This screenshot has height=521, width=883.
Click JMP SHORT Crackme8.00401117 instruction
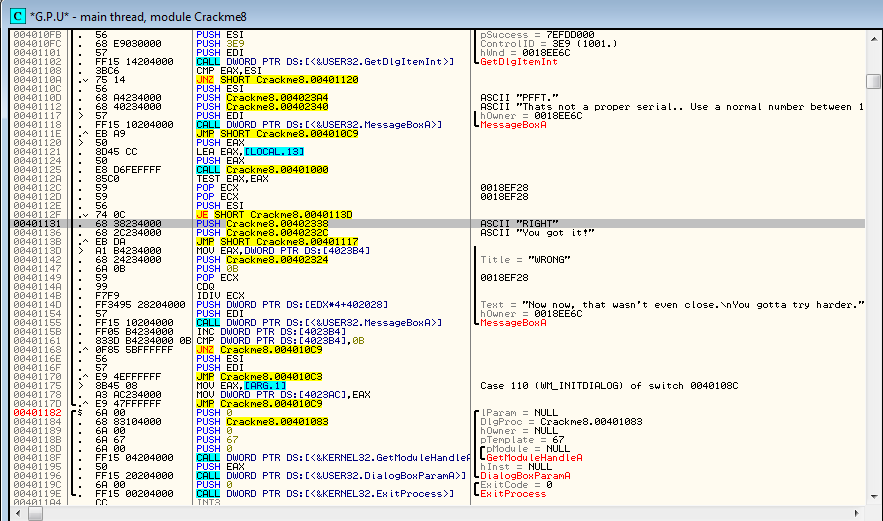click(x=277, y=242)
